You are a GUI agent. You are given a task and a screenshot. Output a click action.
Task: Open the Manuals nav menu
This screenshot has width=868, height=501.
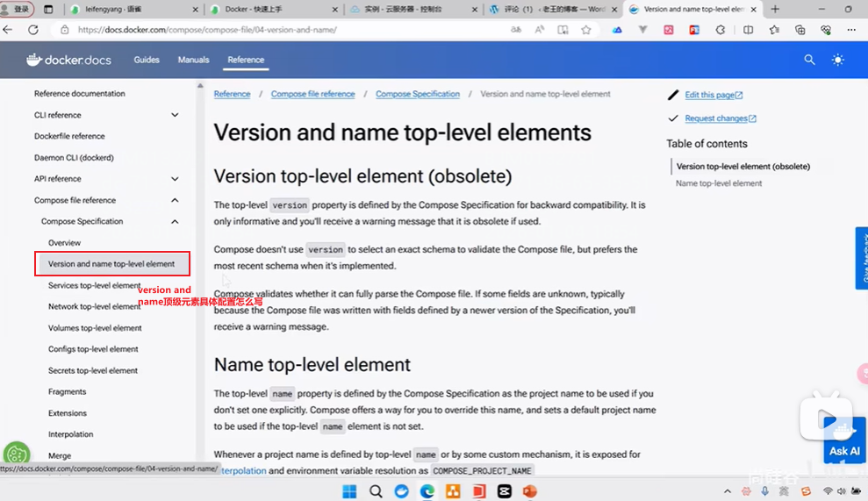[193, 60]
